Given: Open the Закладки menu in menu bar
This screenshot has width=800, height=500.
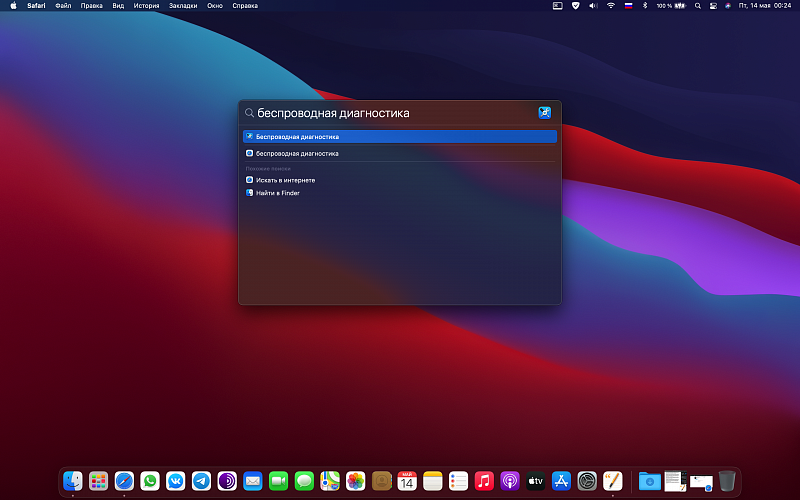Looking at the screenshot, I should coord(183,6).
